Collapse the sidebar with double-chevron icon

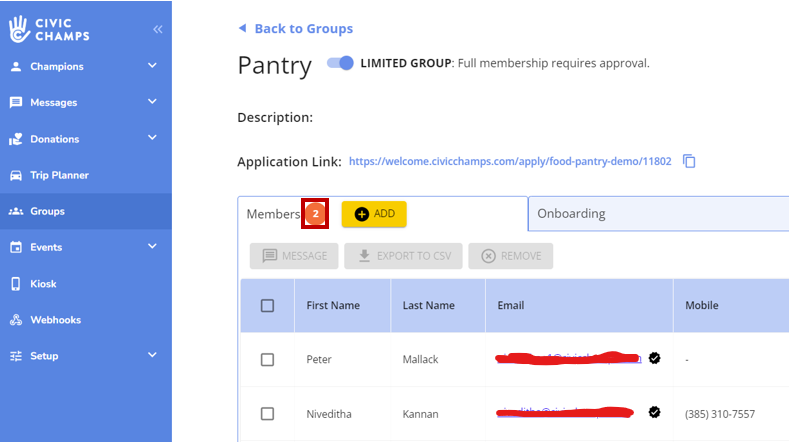click(157, 30)
